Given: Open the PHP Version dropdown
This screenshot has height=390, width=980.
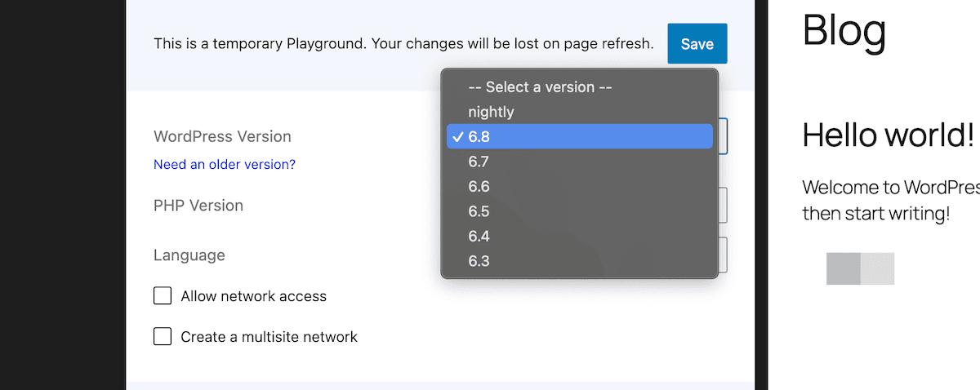Looking at the screenshot, I should point(723,205).
